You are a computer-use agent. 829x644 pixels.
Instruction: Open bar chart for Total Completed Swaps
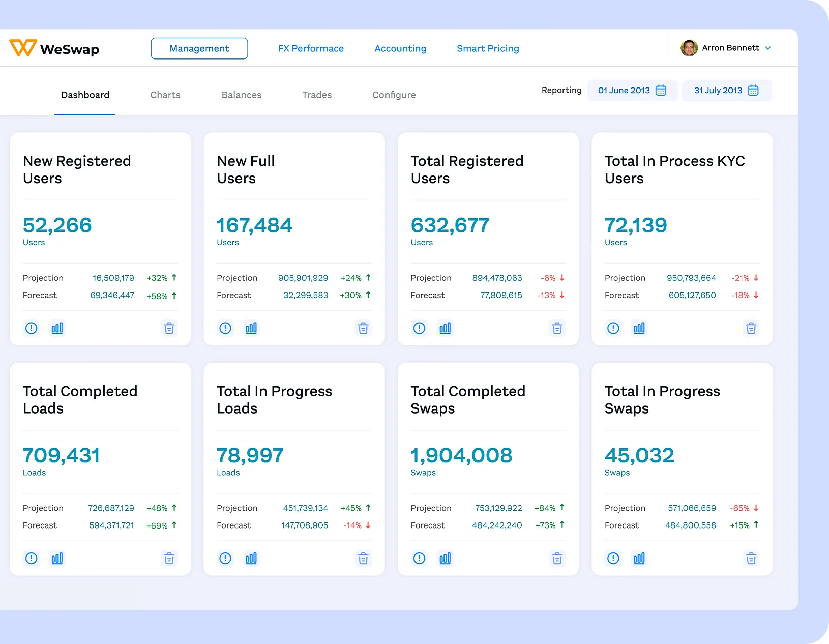tap(445, 559)
